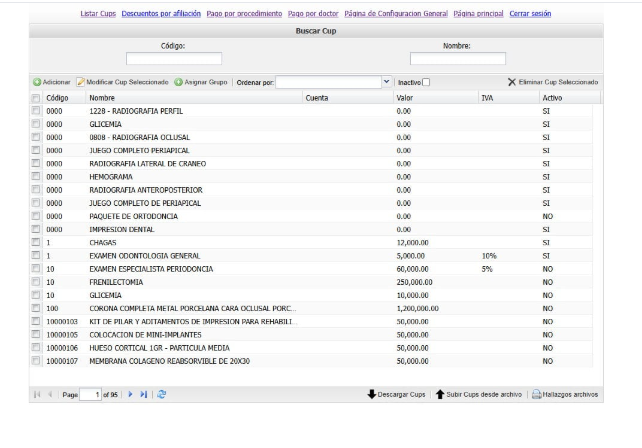This screenshot has height=448, width=642.
Task: Click the Asignar Grupo icon
Action: [178, 81]
